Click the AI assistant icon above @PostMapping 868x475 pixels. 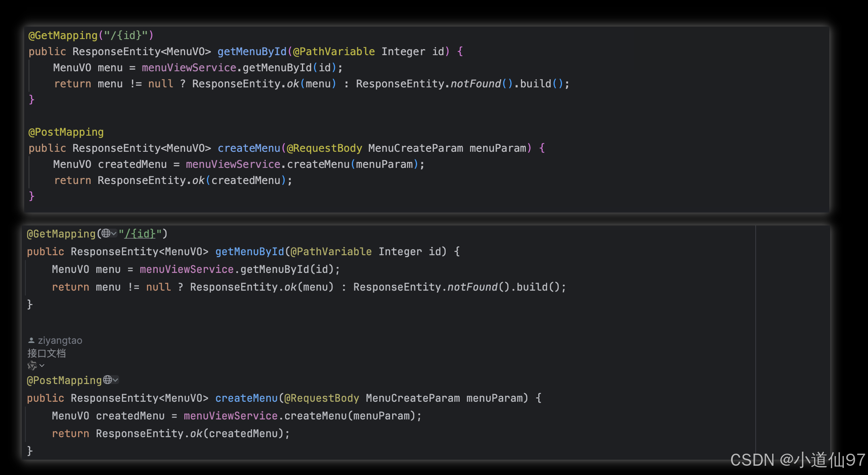coord(32,366)
